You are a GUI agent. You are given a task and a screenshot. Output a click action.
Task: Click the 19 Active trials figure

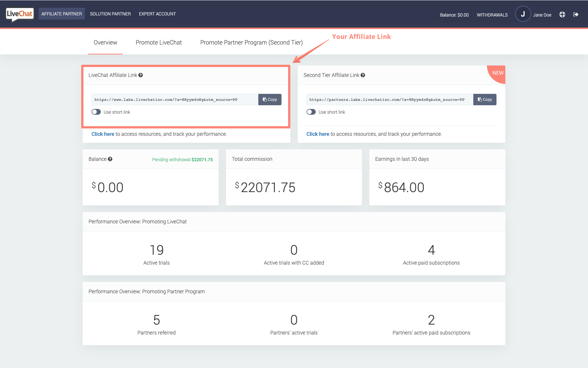tap(157, 250)
